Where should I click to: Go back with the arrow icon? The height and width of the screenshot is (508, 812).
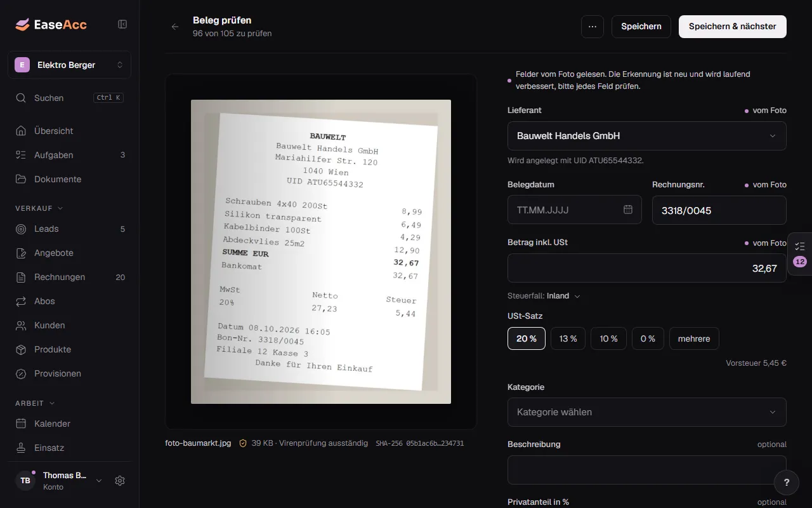[175, 27]
